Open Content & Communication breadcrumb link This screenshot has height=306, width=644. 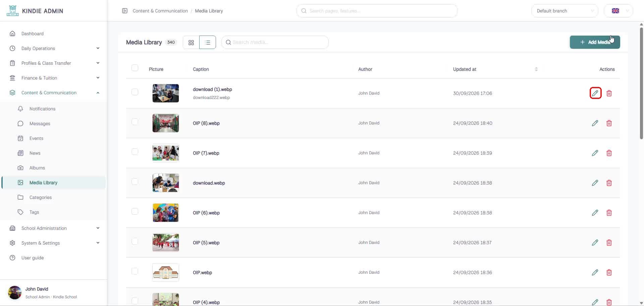coord(160,11)
